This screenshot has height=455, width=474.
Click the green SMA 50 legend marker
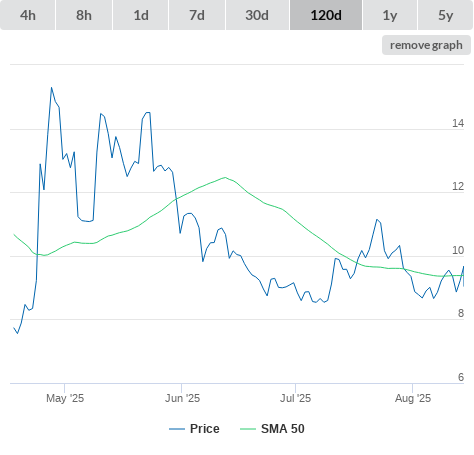click(248, 429)
